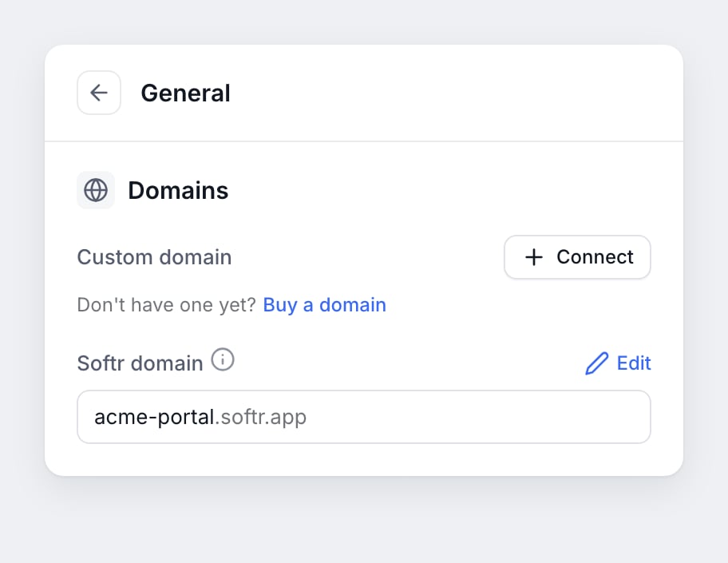
Task: Go back using the arrow button
Action: [99, 93]
